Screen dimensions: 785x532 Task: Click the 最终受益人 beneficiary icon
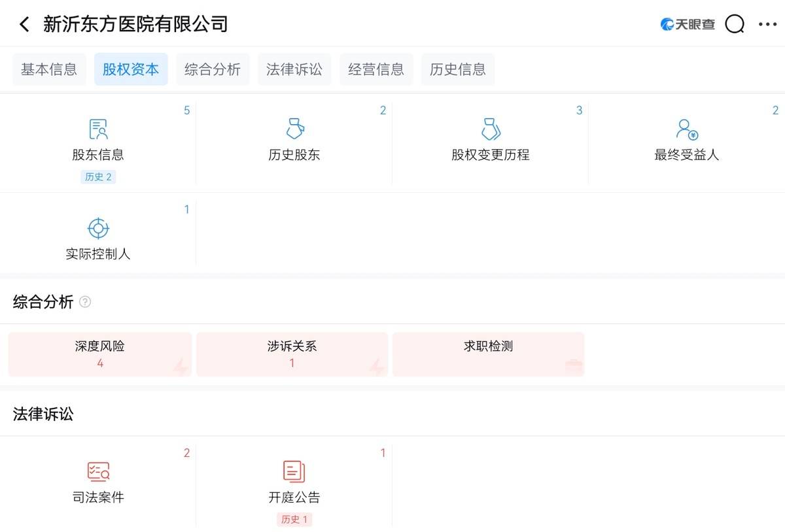[686, 128]
